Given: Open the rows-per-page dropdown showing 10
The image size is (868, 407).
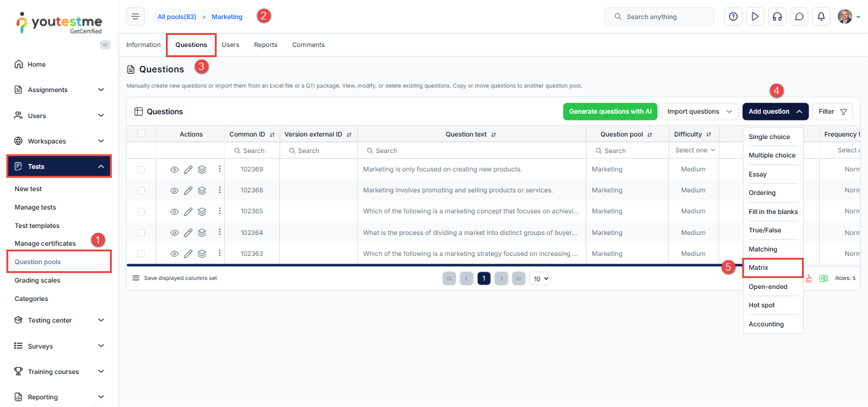Looking at the screenshot, I should 540,278.
